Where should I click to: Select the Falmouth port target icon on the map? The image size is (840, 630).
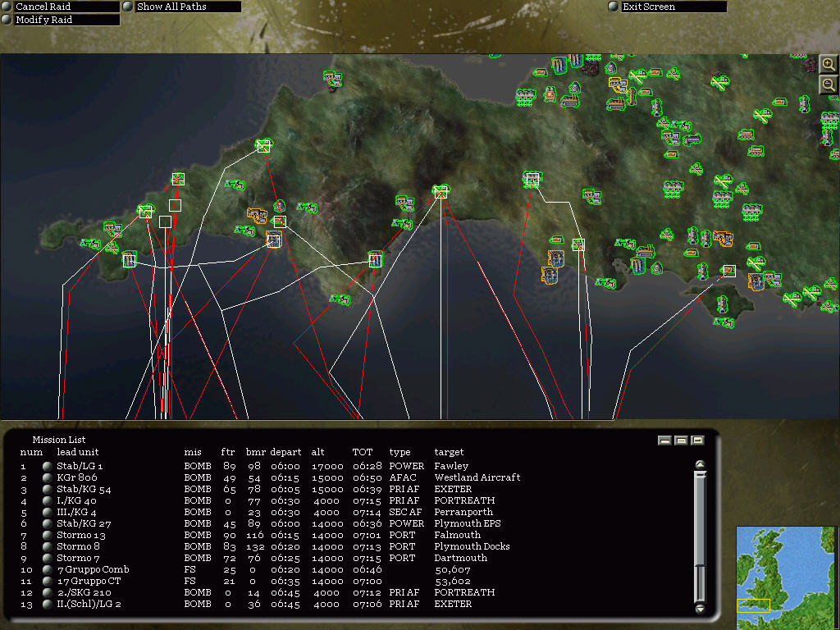click(x=129, y=260)
